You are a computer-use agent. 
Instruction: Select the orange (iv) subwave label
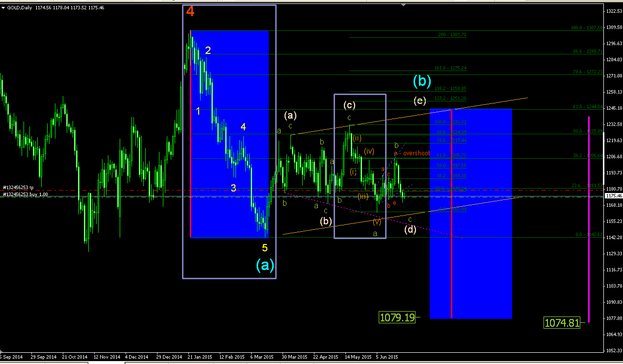point(369,151)
